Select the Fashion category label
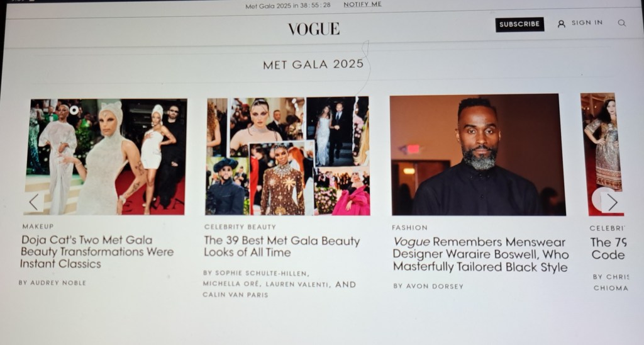 click(409, 227)
